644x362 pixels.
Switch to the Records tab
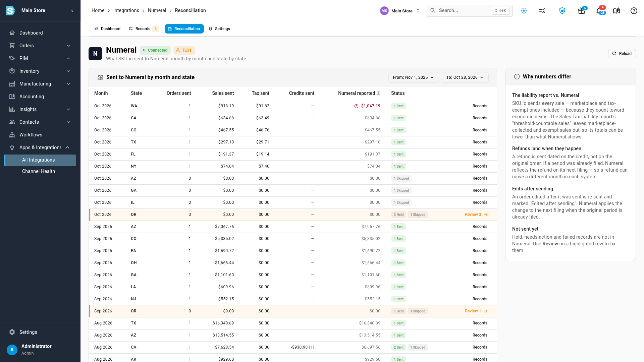(144, 29)
